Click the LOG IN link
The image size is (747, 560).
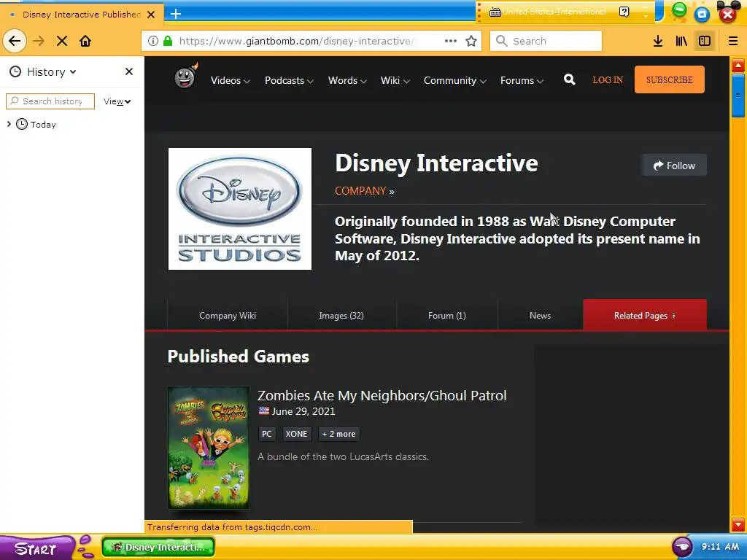[x=608, y=80]
